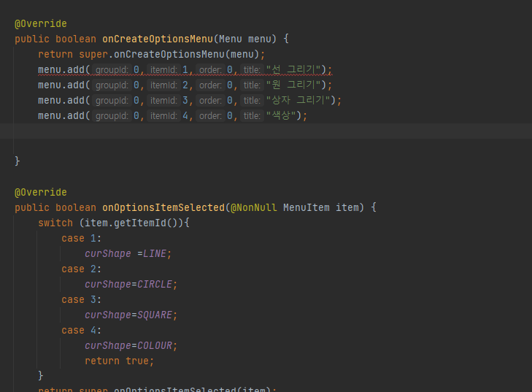The width and height of the screenshot is (532, 392).
Task: Click the groupId hint on the first menu.add line
Action: 112,70
